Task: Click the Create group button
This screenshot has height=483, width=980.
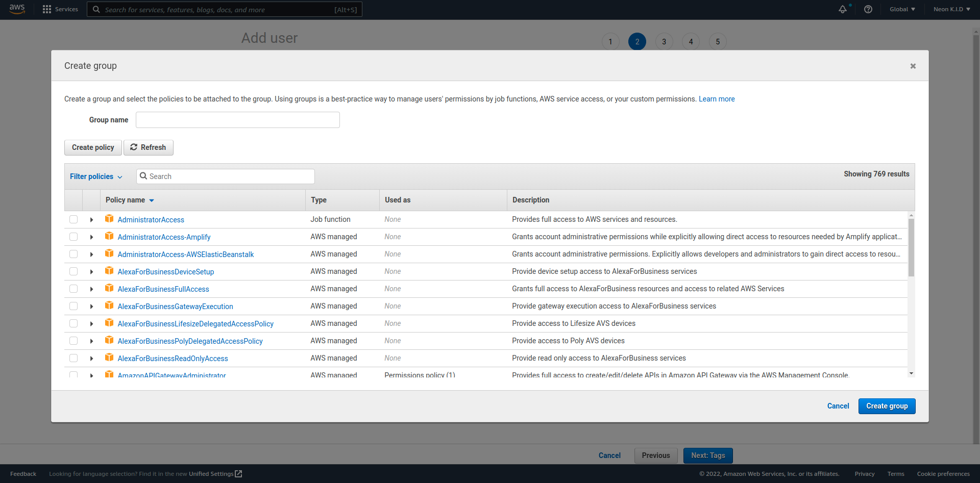Action: pos(887,406)
